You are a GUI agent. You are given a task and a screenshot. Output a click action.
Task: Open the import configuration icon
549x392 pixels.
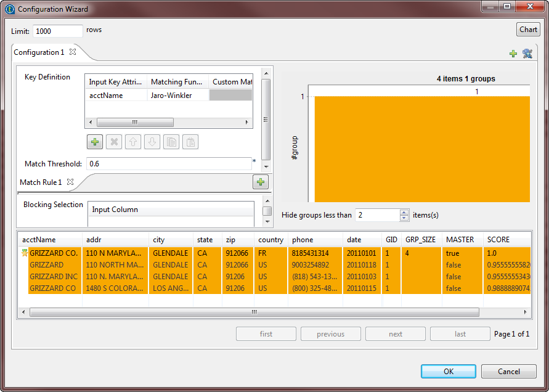[527, 54]
